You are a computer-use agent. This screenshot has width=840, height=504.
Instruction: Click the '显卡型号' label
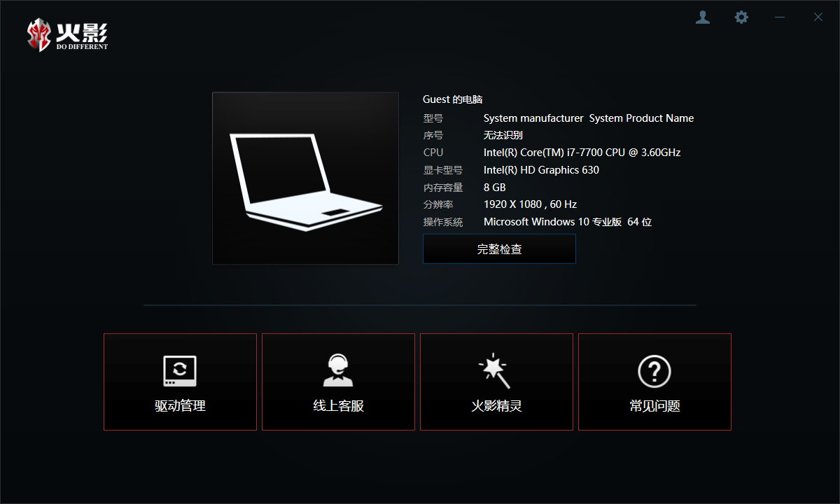[443, 170]
